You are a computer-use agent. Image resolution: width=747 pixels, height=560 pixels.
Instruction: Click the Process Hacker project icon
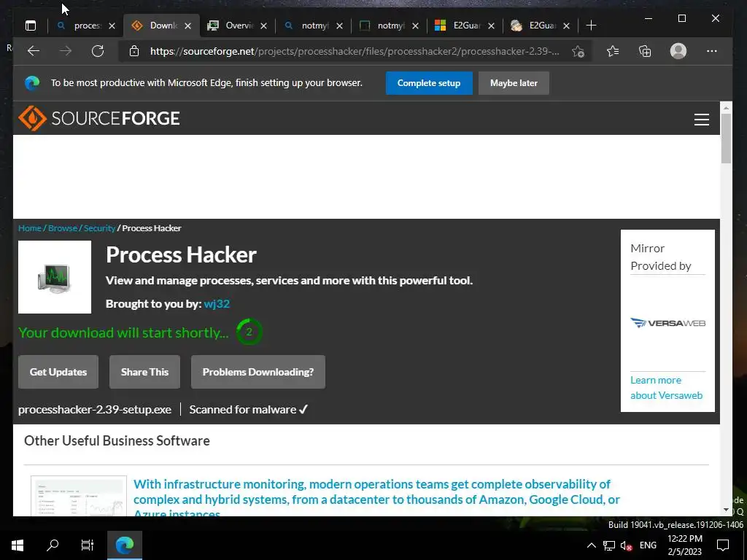pyautogui.click(x=54, y=277)
